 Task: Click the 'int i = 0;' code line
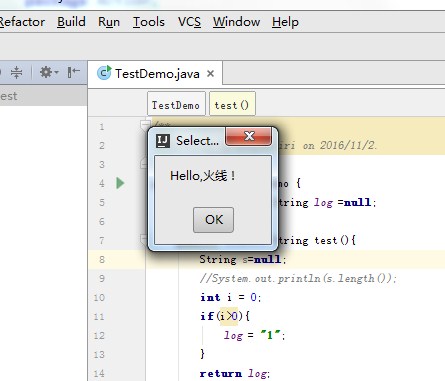tap(231, 297)
